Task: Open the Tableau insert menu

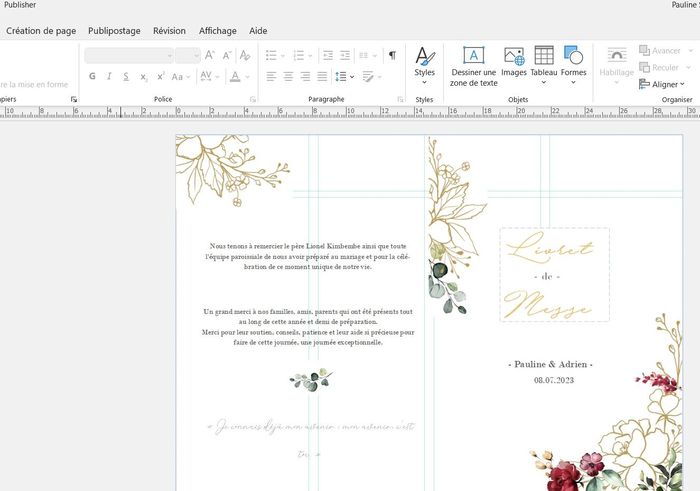Action: coord(544,66)
